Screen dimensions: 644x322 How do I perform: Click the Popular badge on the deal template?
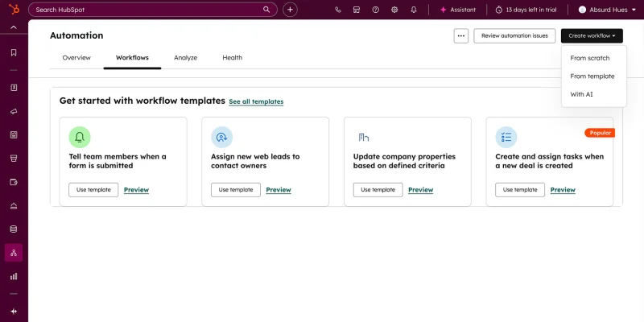point(600,133)
